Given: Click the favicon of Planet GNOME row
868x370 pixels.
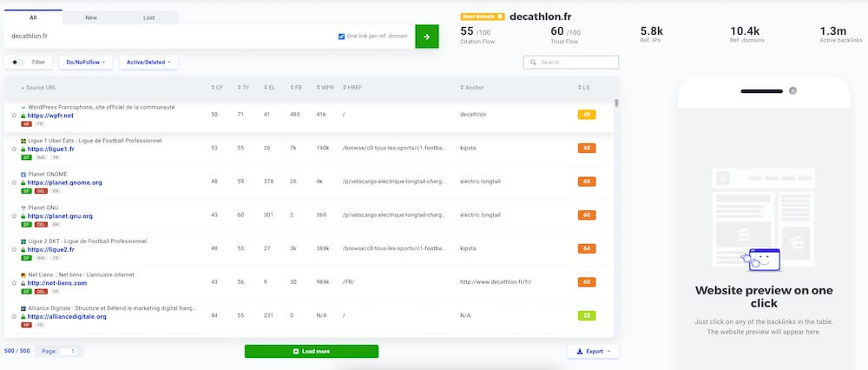Looking at the screenshot, I should [23, 175].
